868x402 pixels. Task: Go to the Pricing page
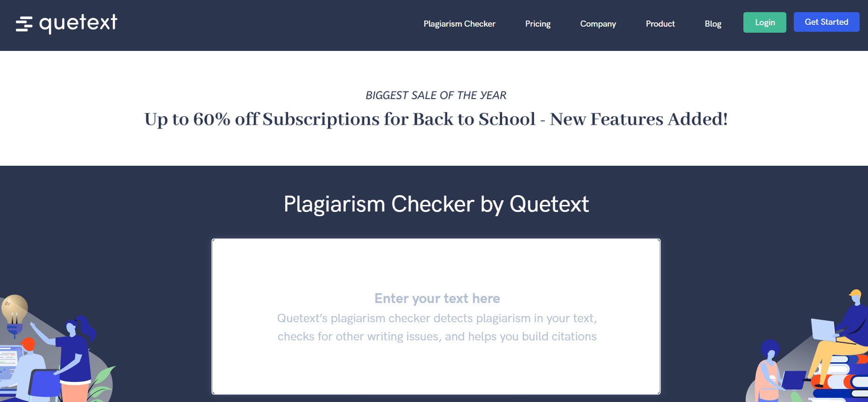pos(538,24)
